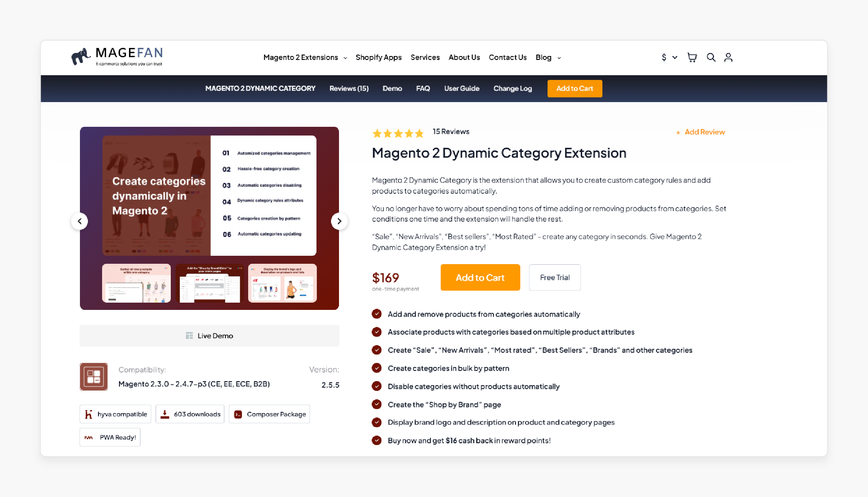Switch to Demo tab
The height and width of the screenshot is (497, 868).
click(x=392, y=88)
